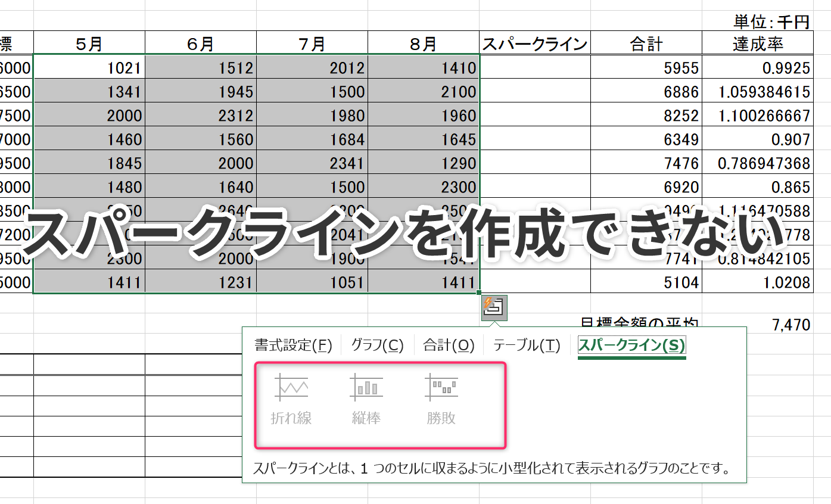
Task: Select the cell containing 2341
Action: (312, 162)
